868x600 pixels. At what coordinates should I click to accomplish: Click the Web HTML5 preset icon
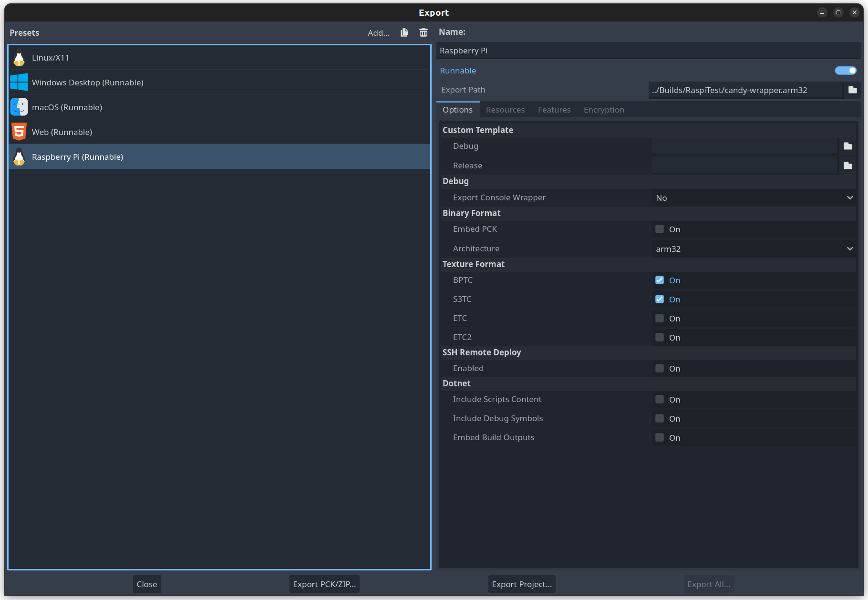(x=19, y=132)
